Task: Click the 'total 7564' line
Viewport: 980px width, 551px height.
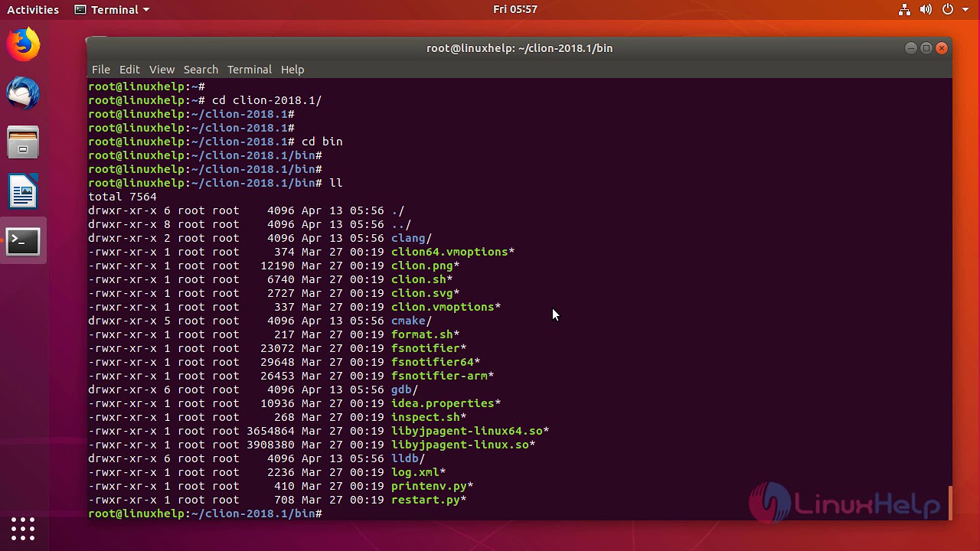Action: (x=122, y=197)
